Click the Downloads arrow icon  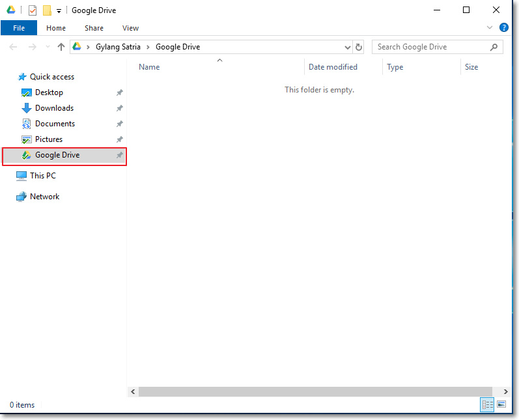(27, 108)
